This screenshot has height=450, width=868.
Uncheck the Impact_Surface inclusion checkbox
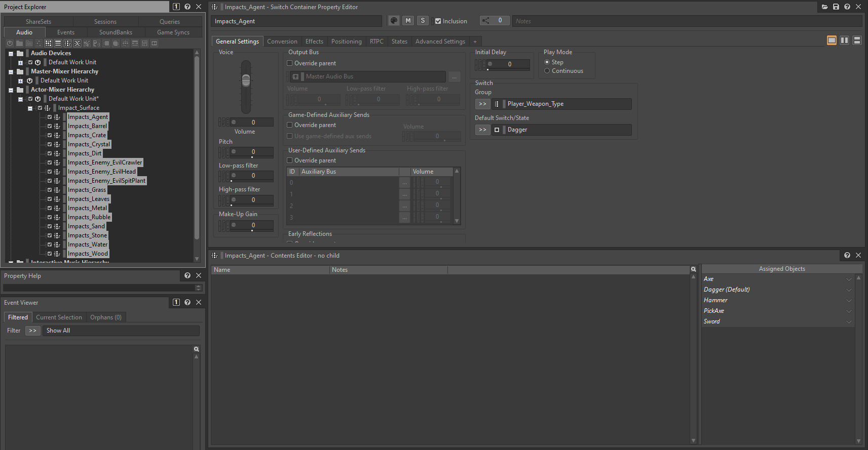click(x=40, y=108)
